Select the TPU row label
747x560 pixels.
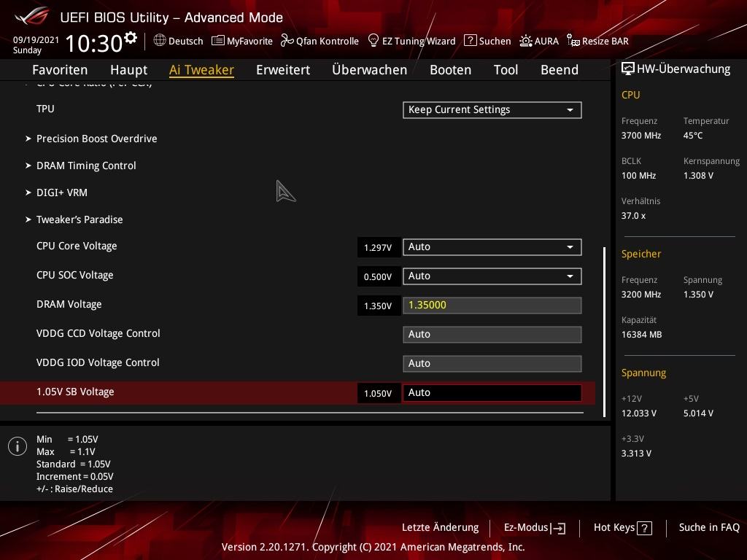[x=45, y=109]
